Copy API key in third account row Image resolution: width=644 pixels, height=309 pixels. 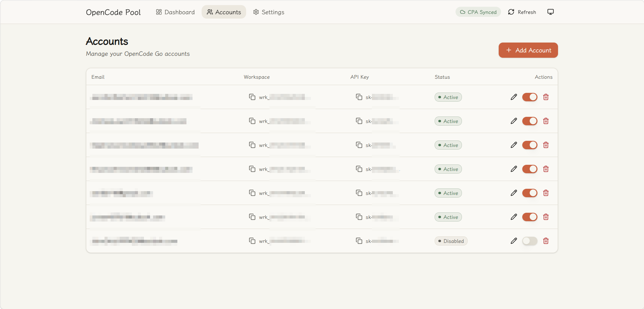click(x=359, y=145)
